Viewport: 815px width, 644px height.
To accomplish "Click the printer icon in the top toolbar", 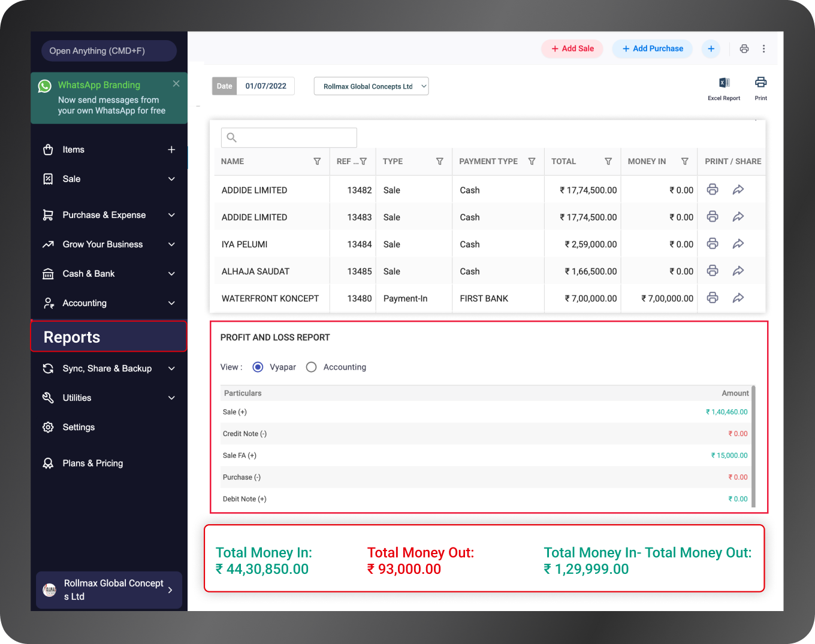I will tap(744, 49).
